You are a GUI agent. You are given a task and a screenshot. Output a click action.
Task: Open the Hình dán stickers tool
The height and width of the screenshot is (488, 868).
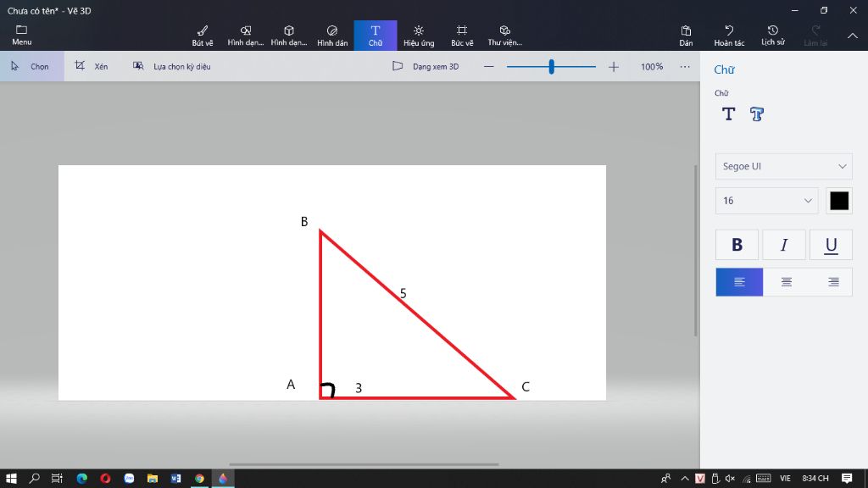(x=332, y=36)
